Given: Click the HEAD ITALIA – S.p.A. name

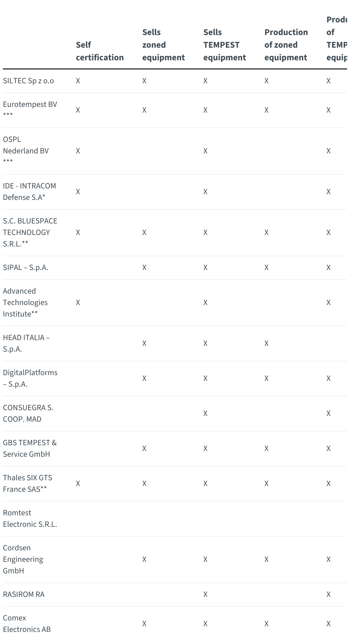Looking at the screenshot, I should (x=26, y=343).
